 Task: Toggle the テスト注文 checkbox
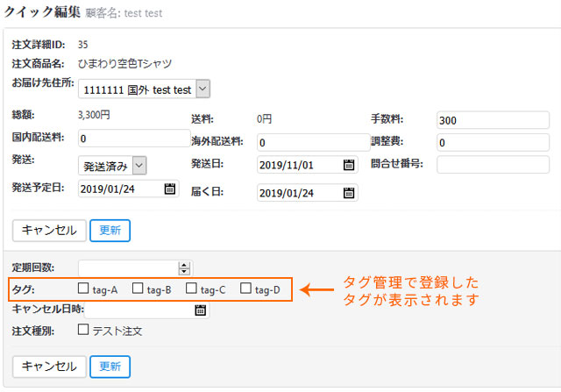click(x=83, y=331)
